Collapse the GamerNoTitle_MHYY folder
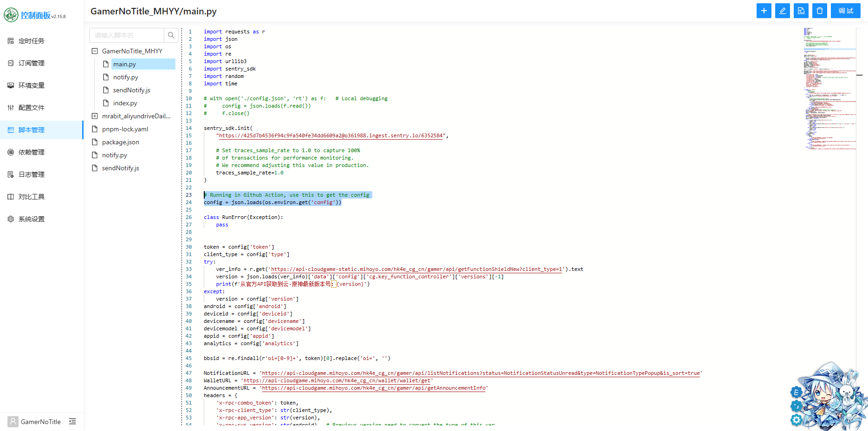The image size is (868, 431). (95, 51)
